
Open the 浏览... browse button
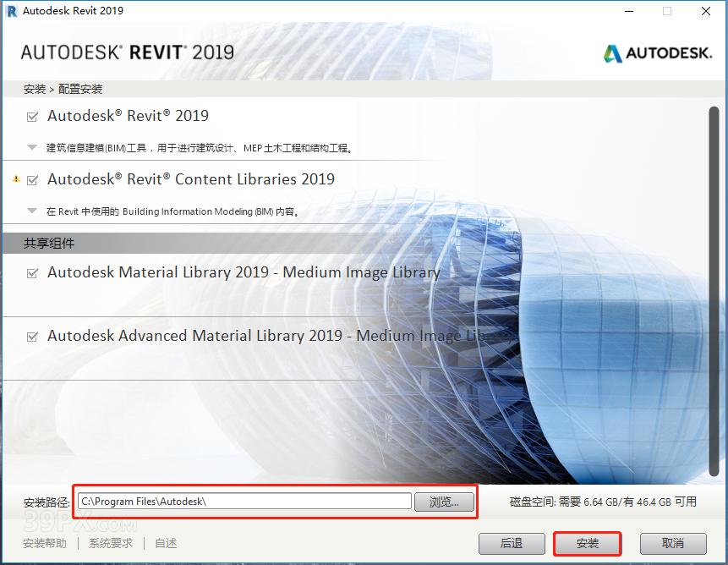[444, 502]
